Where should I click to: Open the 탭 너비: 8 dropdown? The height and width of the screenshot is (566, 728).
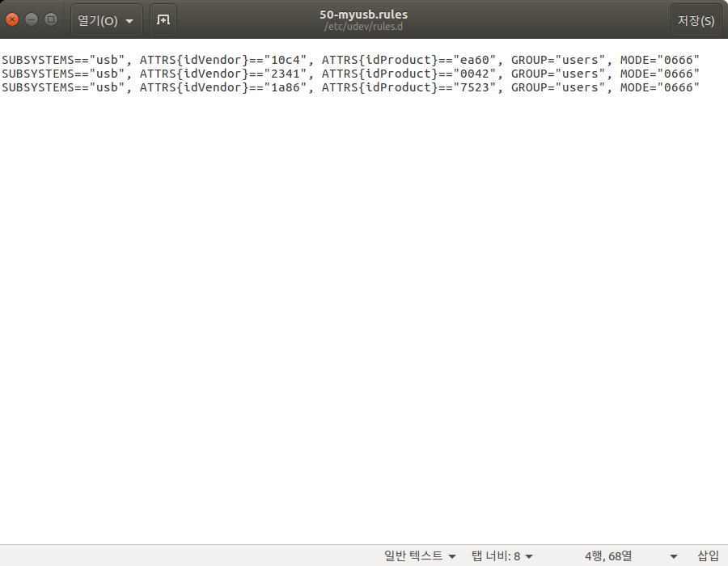coord(502,555)
